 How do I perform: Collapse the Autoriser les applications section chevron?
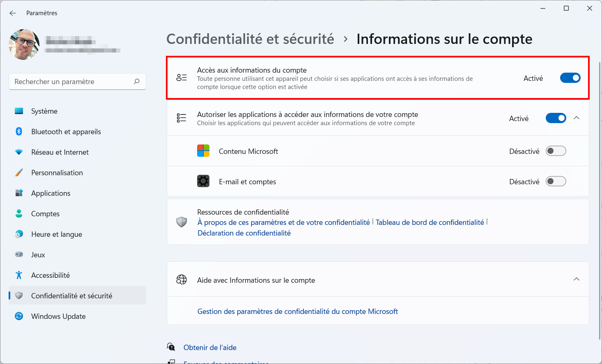(577, 118)
